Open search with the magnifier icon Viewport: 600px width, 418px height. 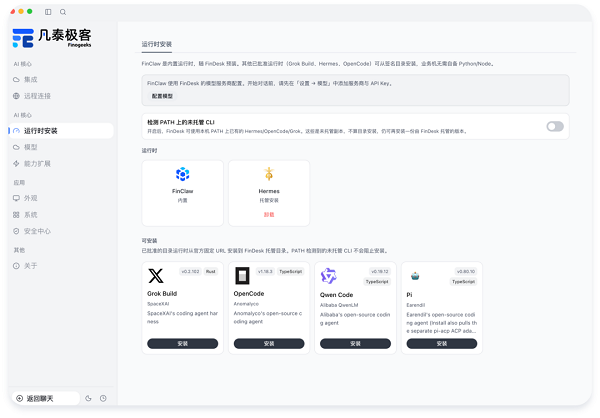[63, 12]
